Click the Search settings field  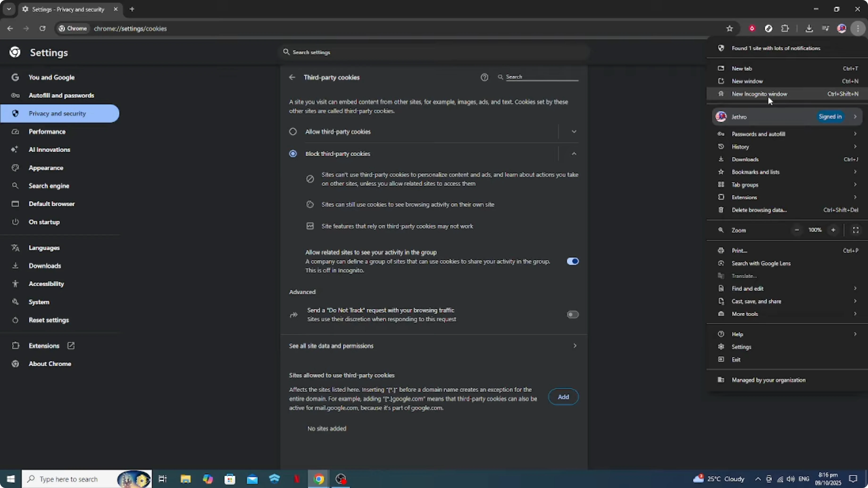click(371, 52)
